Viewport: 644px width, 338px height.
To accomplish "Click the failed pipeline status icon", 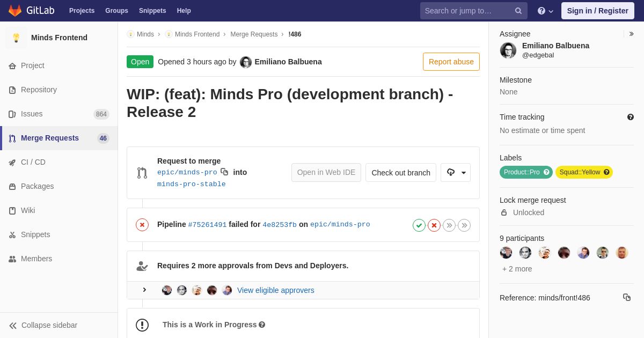I will [142, 225].
